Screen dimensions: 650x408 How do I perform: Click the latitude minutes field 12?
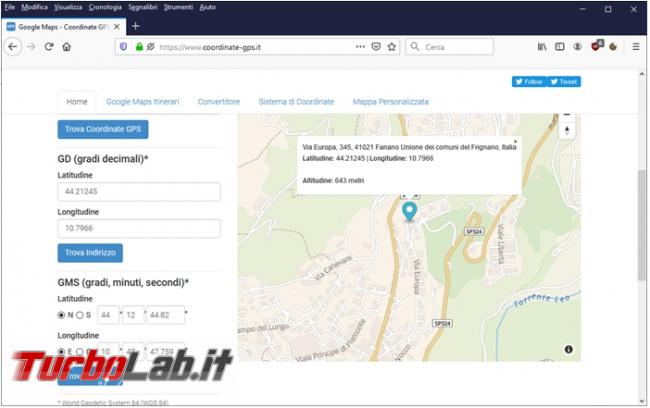tap(133, 315)
